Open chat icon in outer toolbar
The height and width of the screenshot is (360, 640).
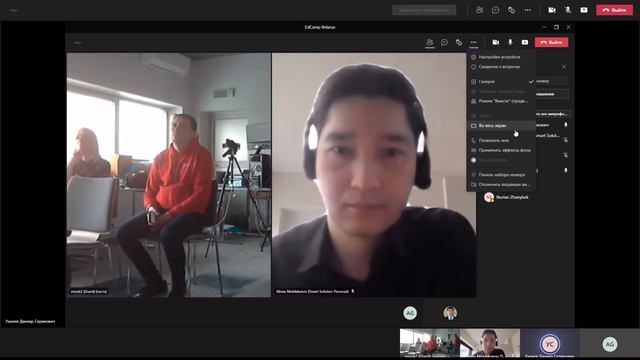[x=495, y=10]
